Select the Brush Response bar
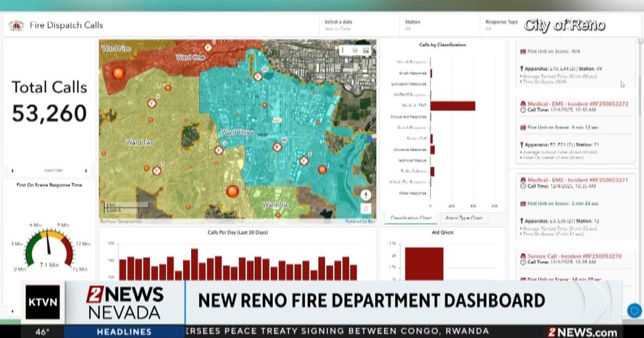644x338 pixels. (431, 73)
